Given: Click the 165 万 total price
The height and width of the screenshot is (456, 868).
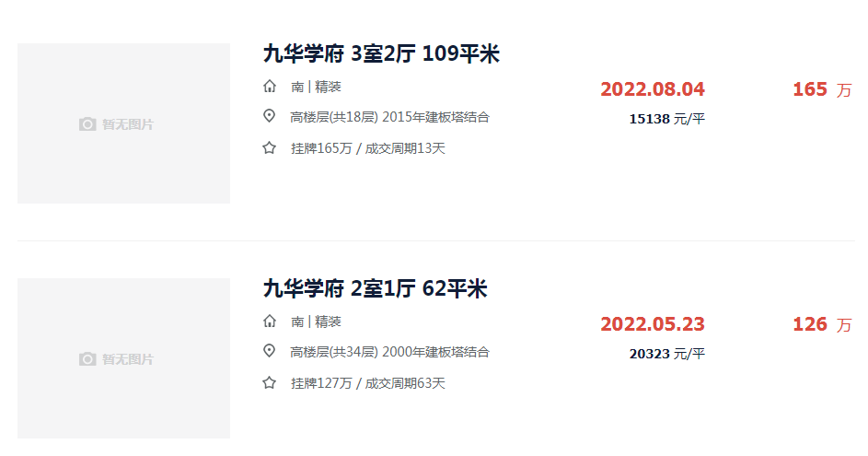Looking at the screenshot, I should pos(823,89).
